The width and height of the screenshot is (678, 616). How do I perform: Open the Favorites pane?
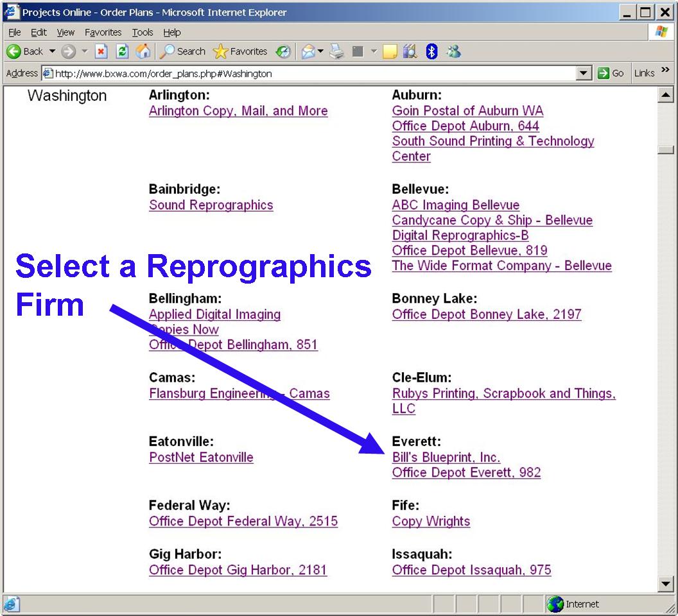(x=240, y=51)
